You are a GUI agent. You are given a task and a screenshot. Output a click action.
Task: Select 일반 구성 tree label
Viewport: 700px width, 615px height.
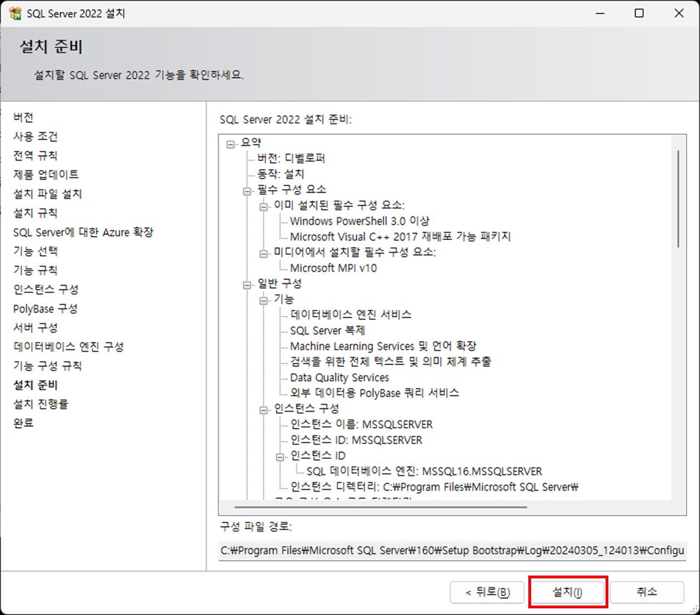click(x=279, y=284)
